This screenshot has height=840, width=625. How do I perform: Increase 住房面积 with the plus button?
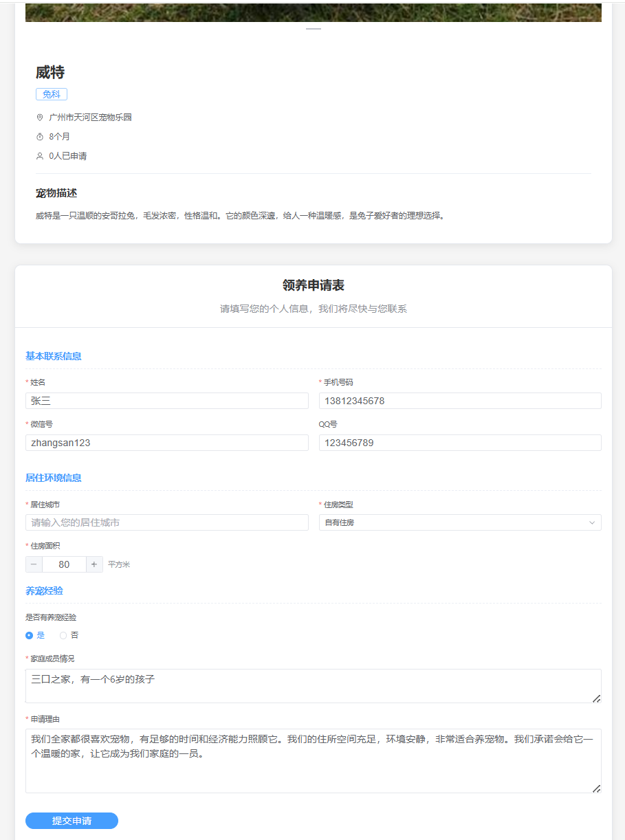95,564
